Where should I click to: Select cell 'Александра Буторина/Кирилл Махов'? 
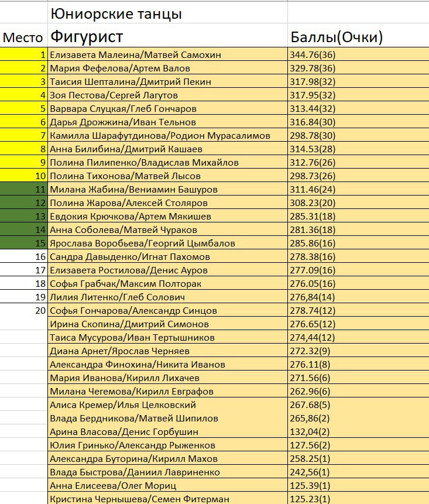coord(167,459)
